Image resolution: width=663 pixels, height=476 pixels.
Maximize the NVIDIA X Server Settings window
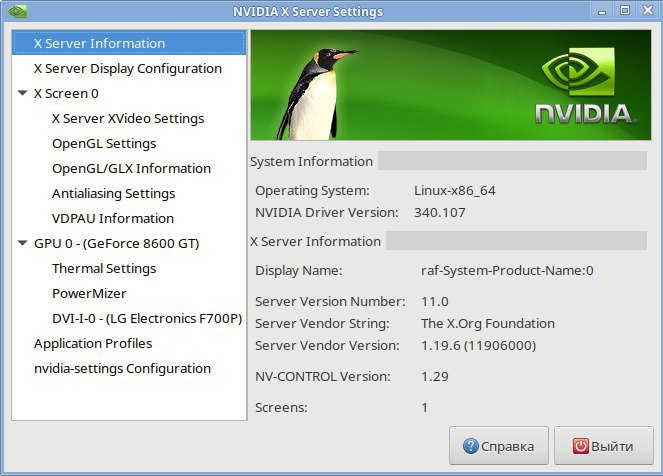(x=625, y=11)
